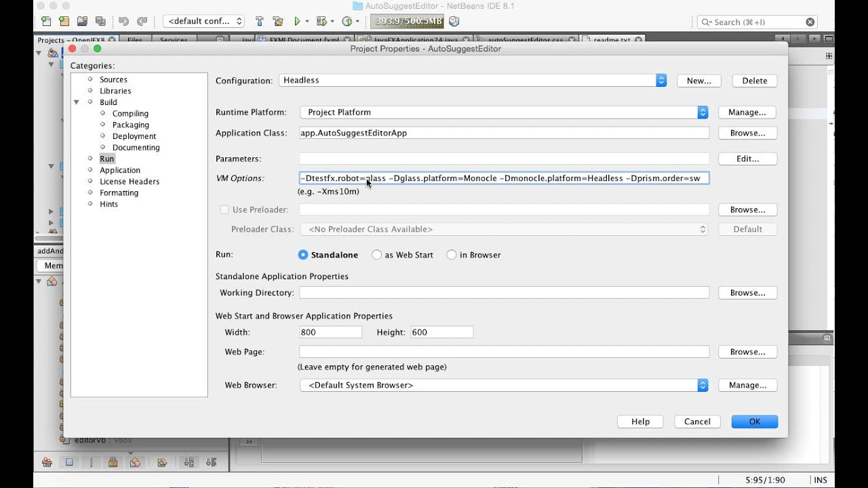Click Sort by Name icon in Navigator
The image size is (868, 488).
click(189, 462)
